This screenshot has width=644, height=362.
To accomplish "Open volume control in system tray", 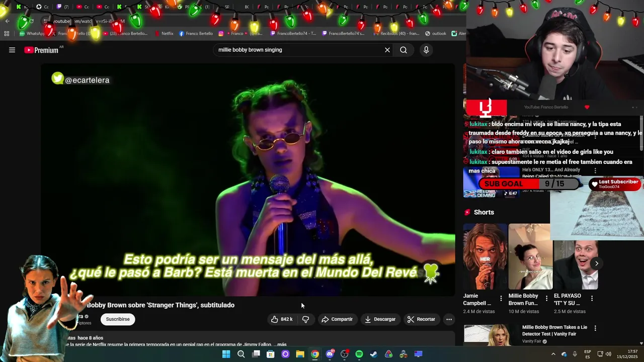I will [608, 354].
